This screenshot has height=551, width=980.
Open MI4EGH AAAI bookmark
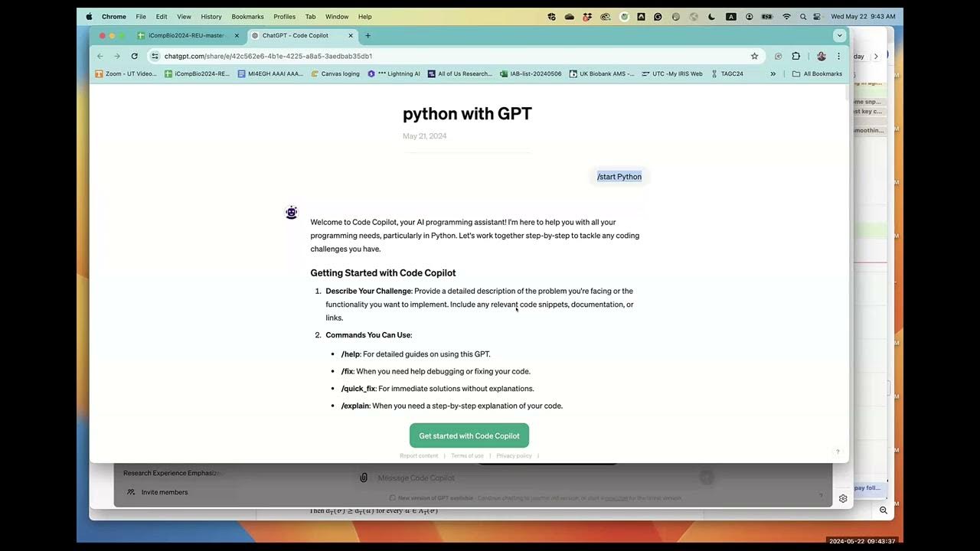pyautogui.click(x=270, y=74)
